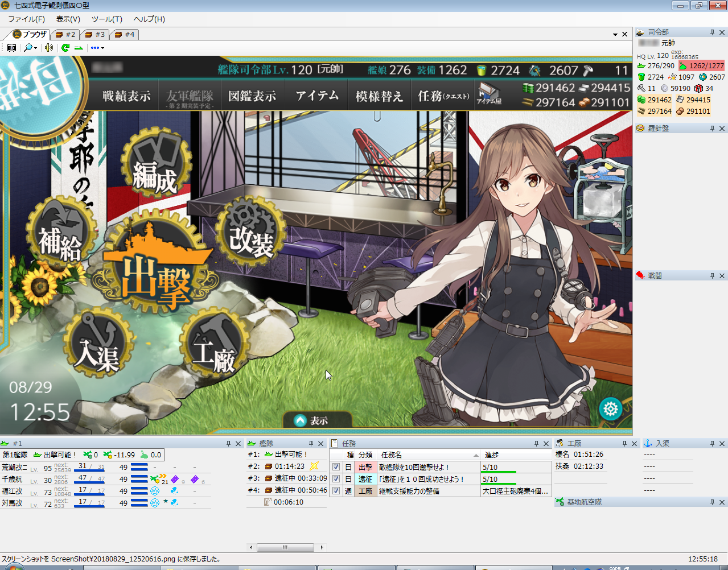
Task: Open 任務(クエスト) in the game top bar
Action: pyautogui.click(x=444, y=96)
